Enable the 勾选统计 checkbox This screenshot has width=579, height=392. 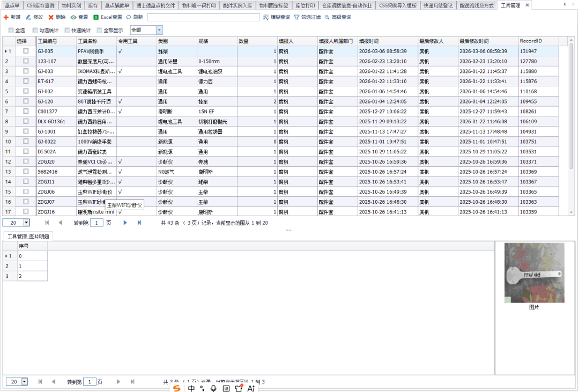35,30
